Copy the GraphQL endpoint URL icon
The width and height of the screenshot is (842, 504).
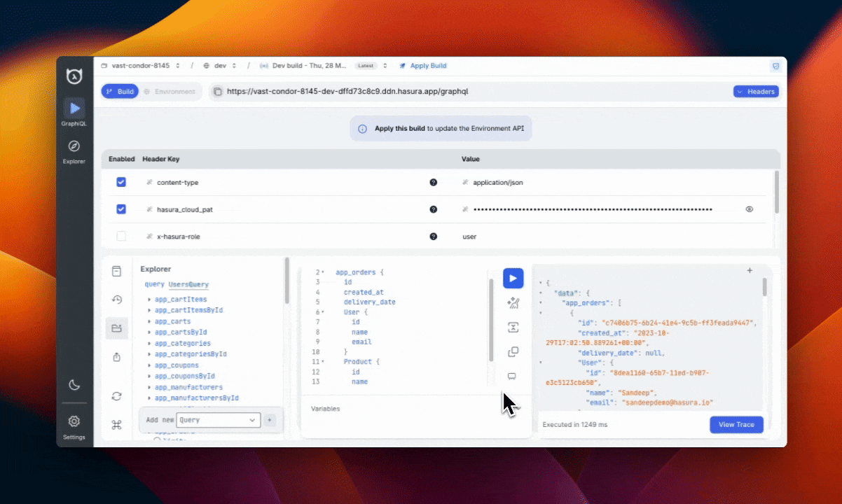[x=217, y=92]
